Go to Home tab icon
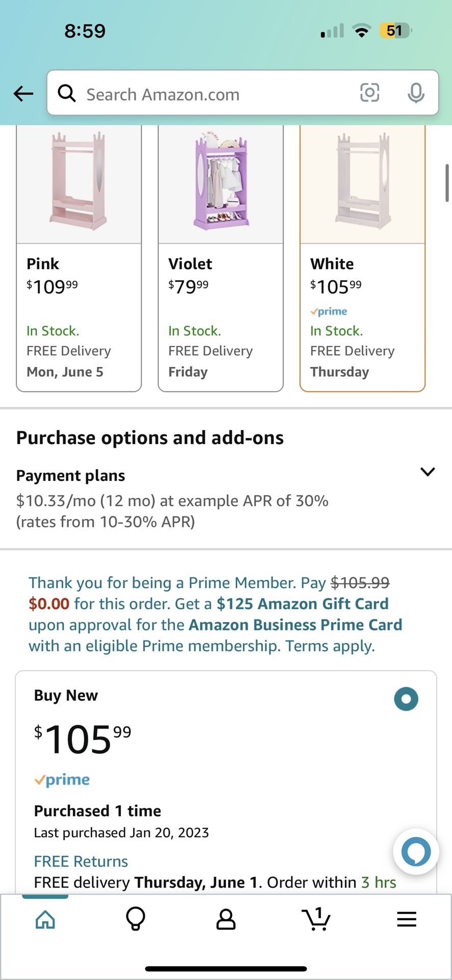The image size is (452, 980). pyautogui.click(x=45, y=919)
